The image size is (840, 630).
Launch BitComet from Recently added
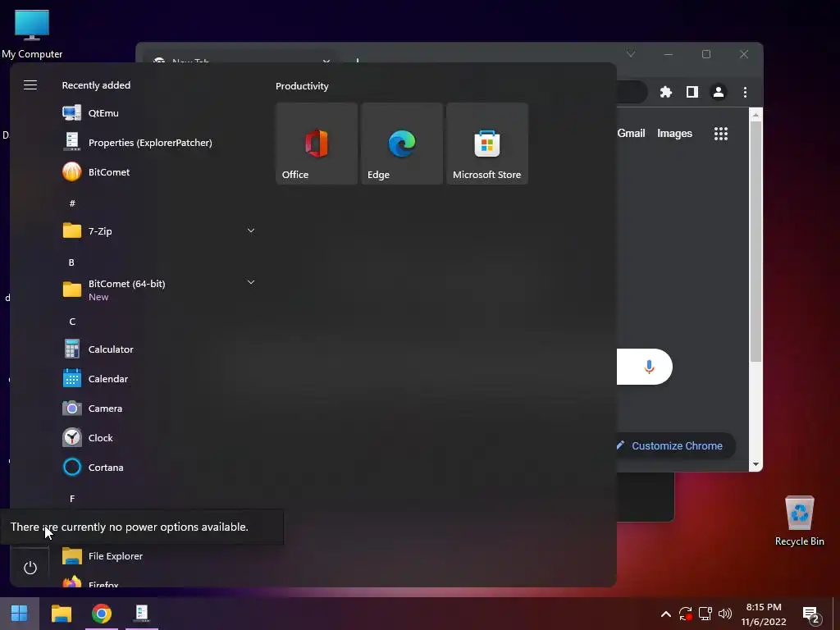point(158,172)
